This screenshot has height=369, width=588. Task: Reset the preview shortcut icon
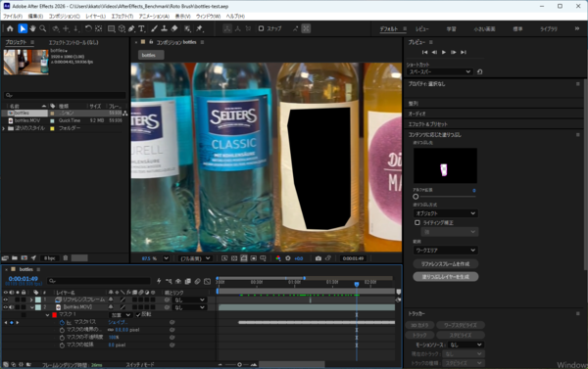pyautogui.click(x=479, y=71)
